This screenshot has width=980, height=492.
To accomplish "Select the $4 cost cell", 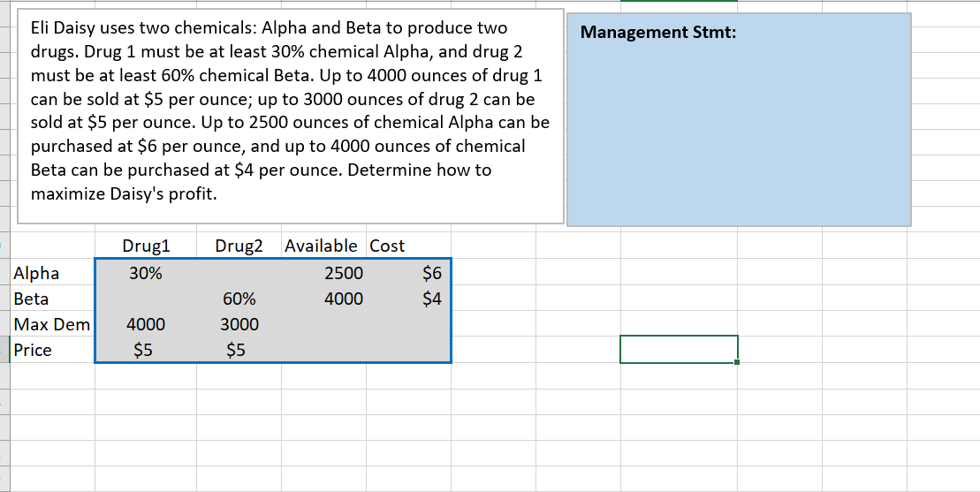I will (409, 299).
